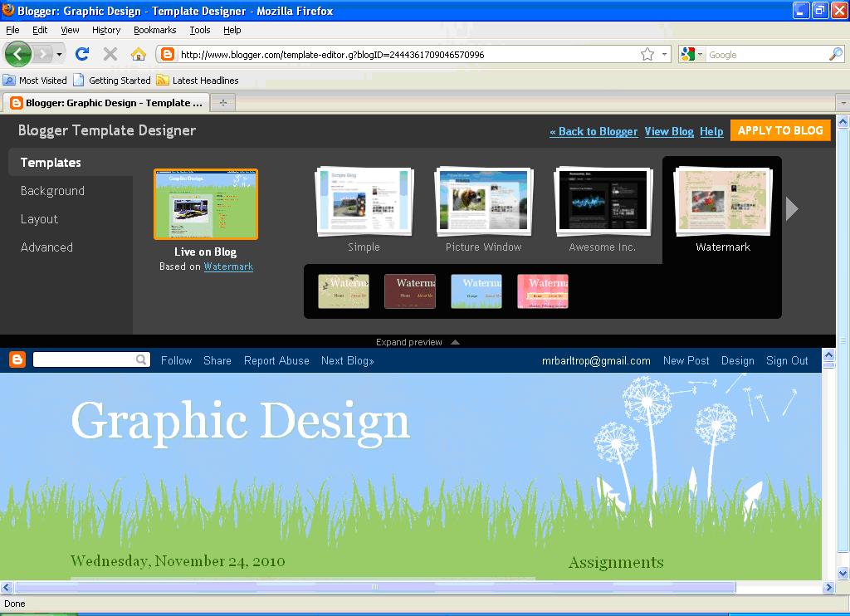This screenshot has width=850, height=616.
Task: Open the search engine selector dropdown
Action: click(691, 54)
